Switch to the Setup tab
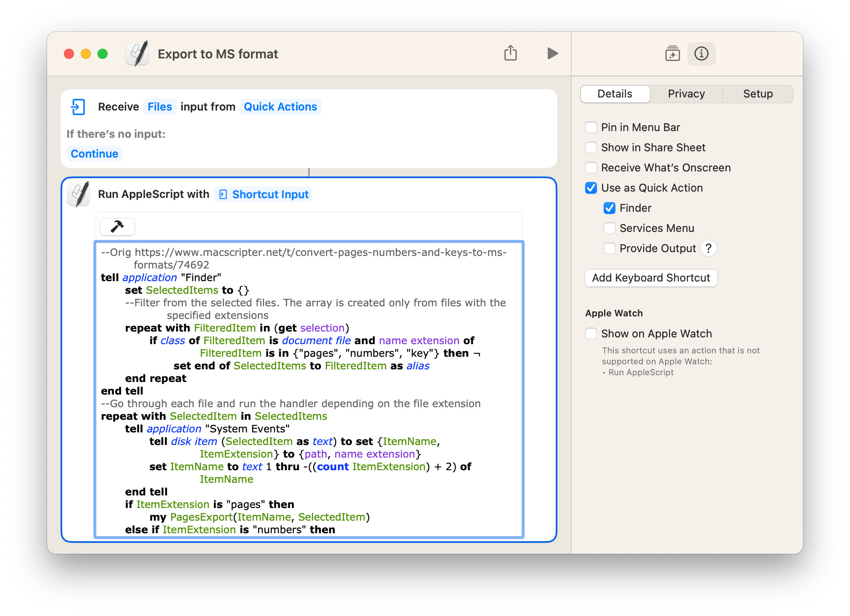This screenshot has height=616, width=850. click(758, 94)
